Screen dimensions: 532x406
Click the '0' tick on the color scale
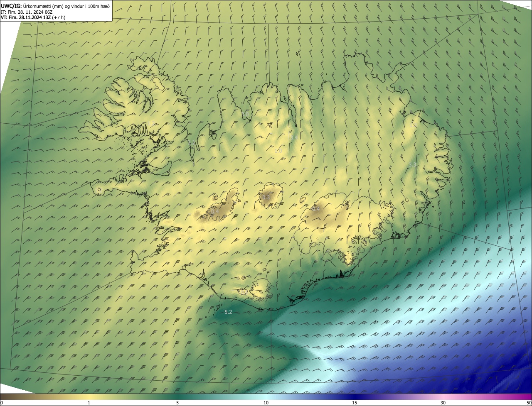pos(1,403)
